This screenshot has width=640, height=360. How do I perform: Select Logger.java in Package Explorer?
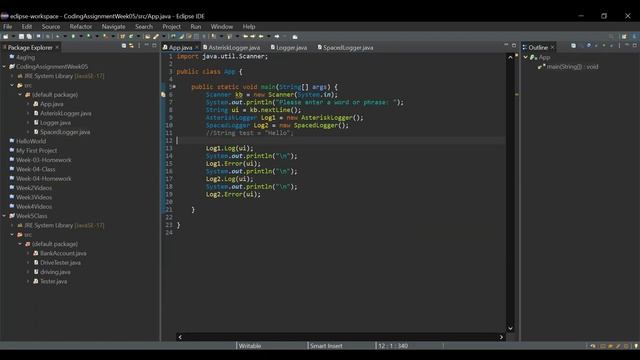point(55,122)
